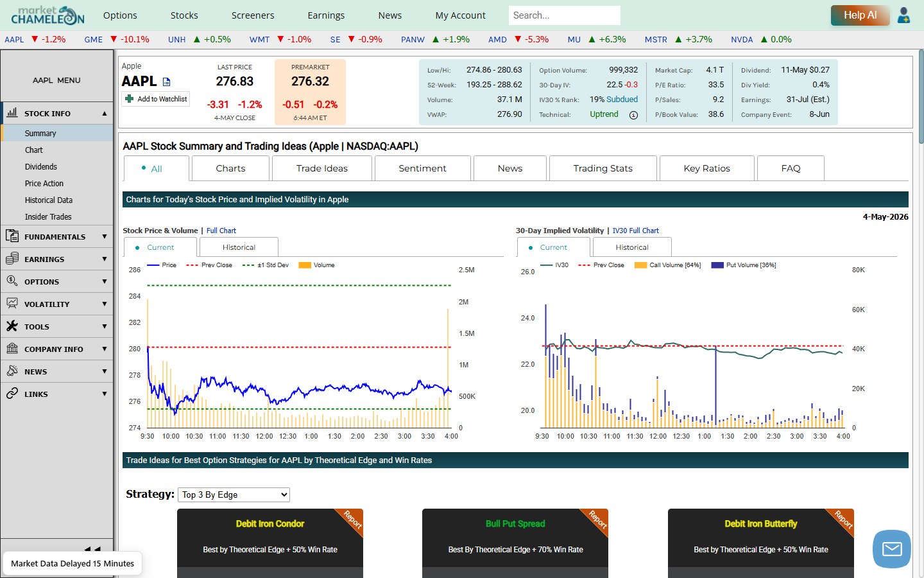
Task: Click the Earnings coins icon
Action: (x=12, y=258)
